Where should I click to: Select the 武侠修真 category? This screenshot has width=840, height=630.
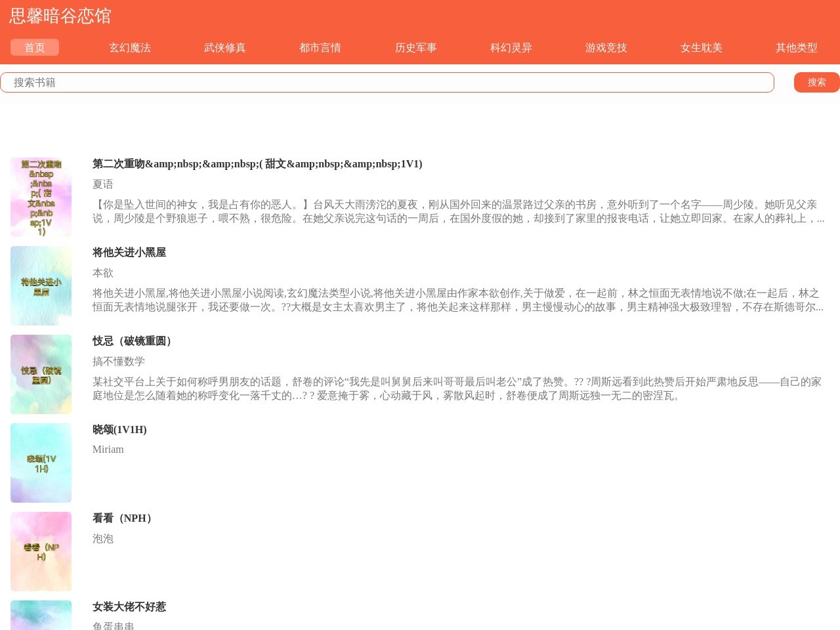click(225, 47)
